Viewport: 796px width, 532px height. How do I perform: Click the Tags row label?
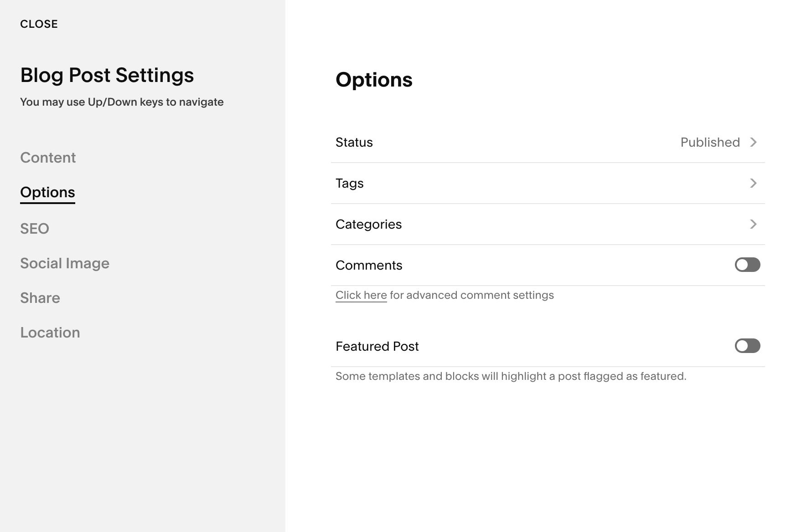click(350, 183)
